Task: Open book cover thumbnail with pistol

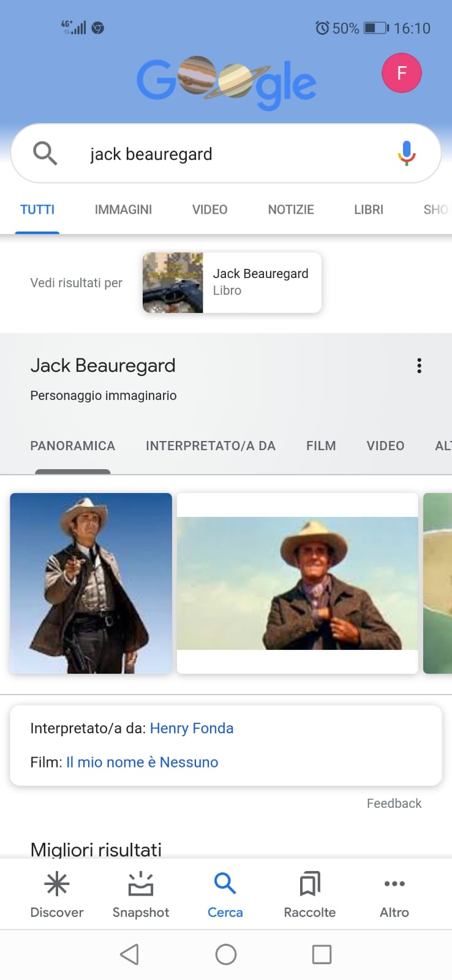Action: 173,282
